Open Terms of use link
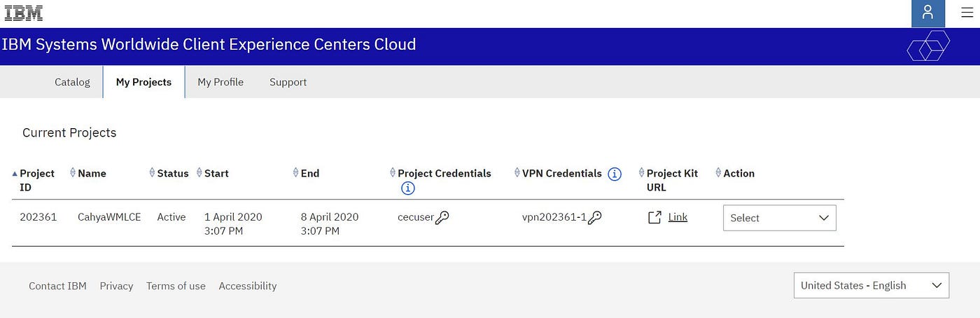Screen dimensions: 980x318 coord(176,286)
